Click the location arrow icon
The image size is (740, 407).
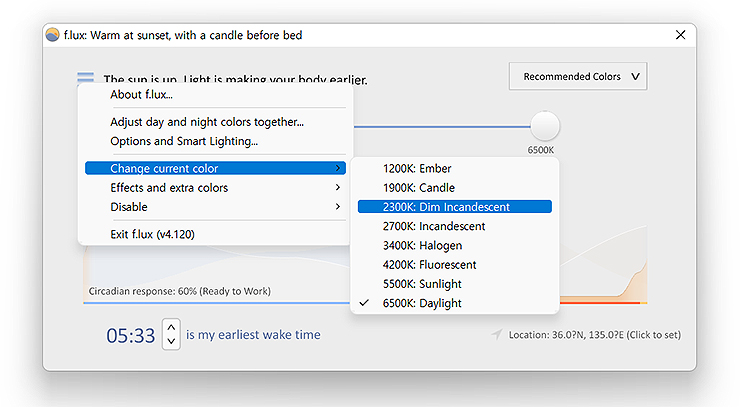(496, 334)
